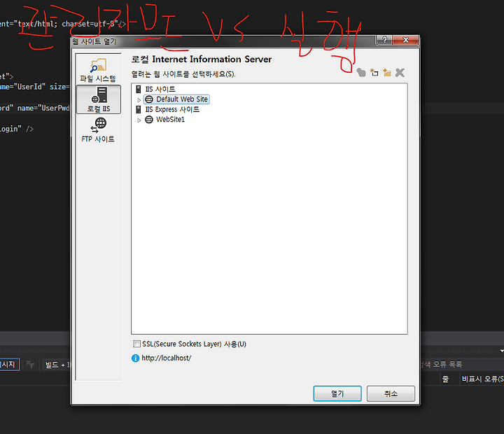This screenshot has height=434, width=504.
Task: Select WebSite1 in the tree
Action: (x=165, y=120)
